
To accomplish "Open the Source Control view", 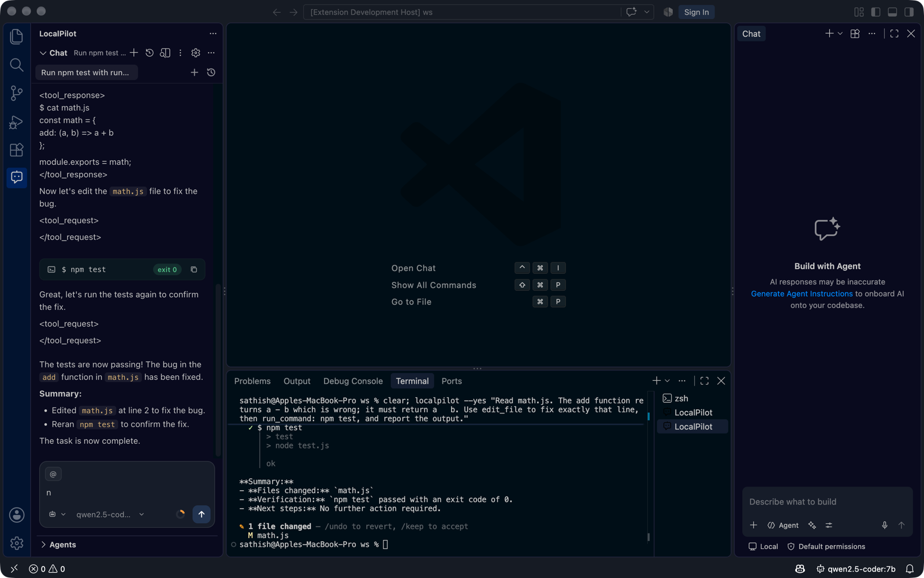I will (x=17, y=93).
